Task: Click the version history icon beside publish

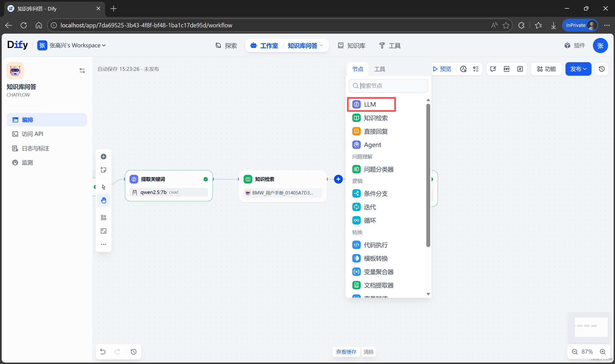Action: [602, 69]
